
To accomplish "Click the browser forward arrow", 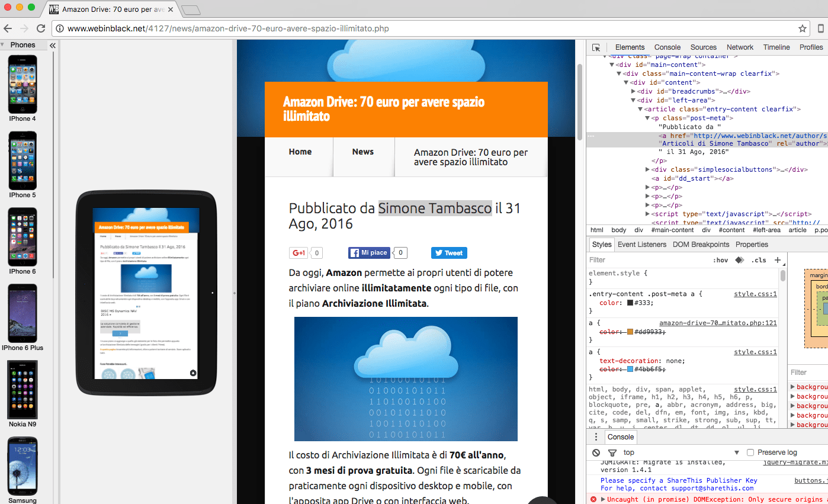I will point(24,28).
